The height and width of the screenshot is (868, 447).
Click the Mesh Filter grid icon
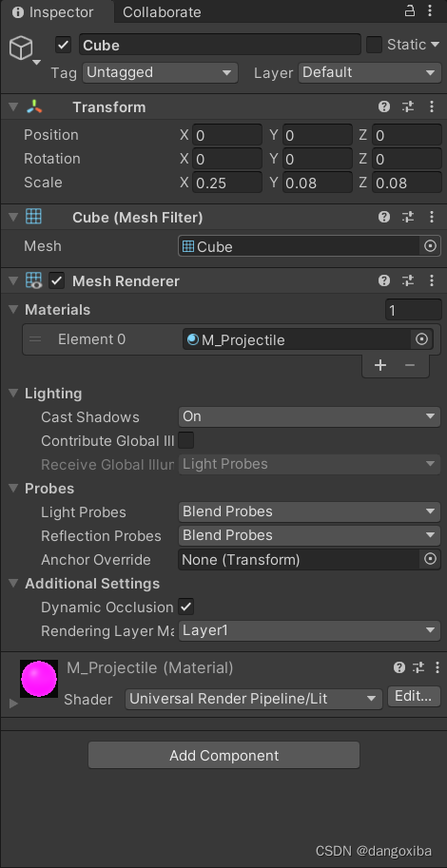click(34, 217)
